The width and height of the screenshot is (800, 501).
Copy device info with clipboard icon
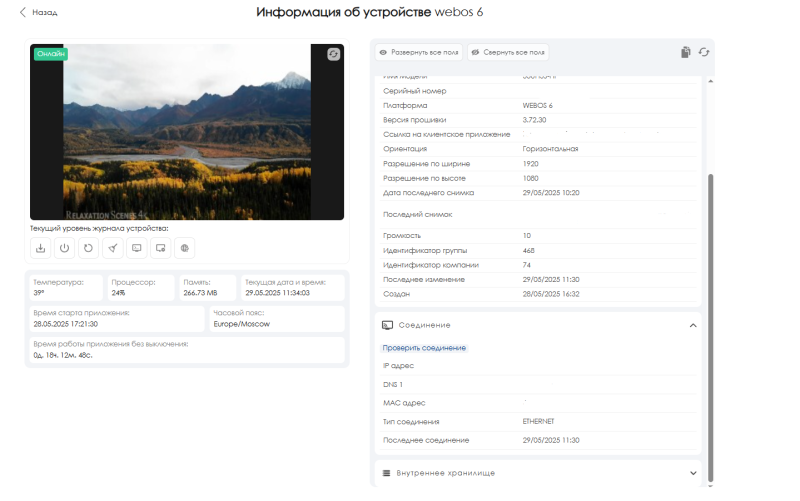(685, 52)
